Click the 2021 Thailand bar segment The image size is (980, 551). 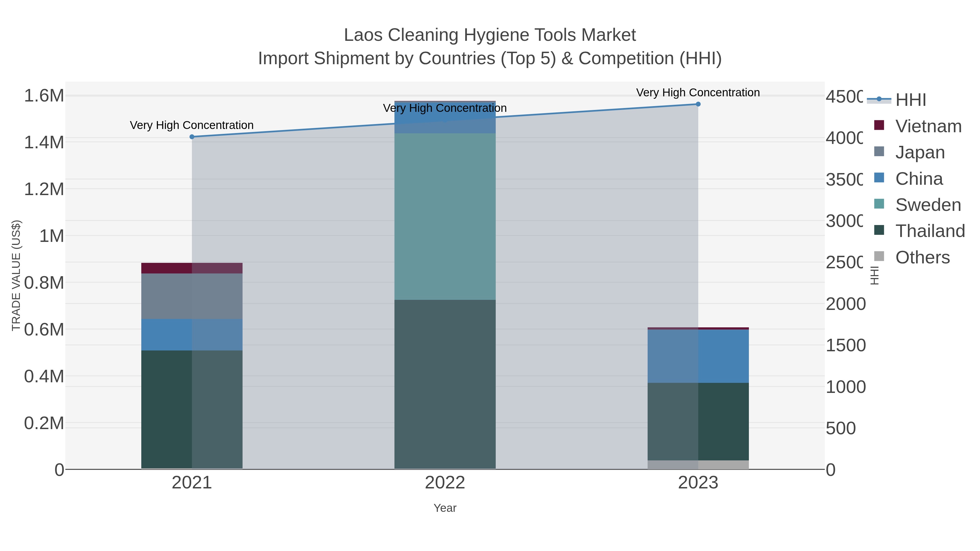pos(192,410)
